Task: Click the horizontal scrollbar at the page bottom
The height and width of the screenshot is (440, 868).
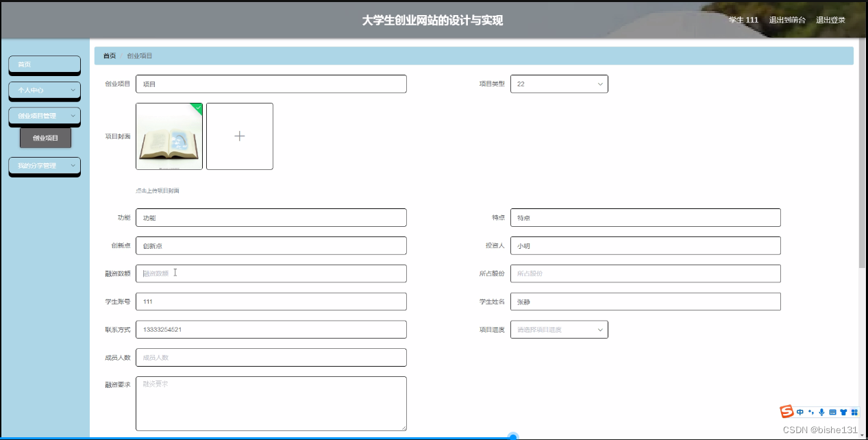Action: pos(513,437)
